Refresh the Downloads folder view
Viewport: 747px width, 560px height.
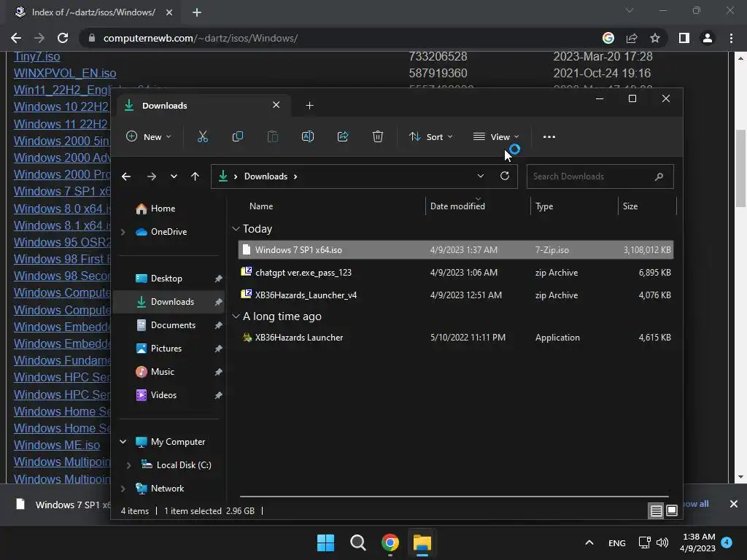tap(505, 176)
